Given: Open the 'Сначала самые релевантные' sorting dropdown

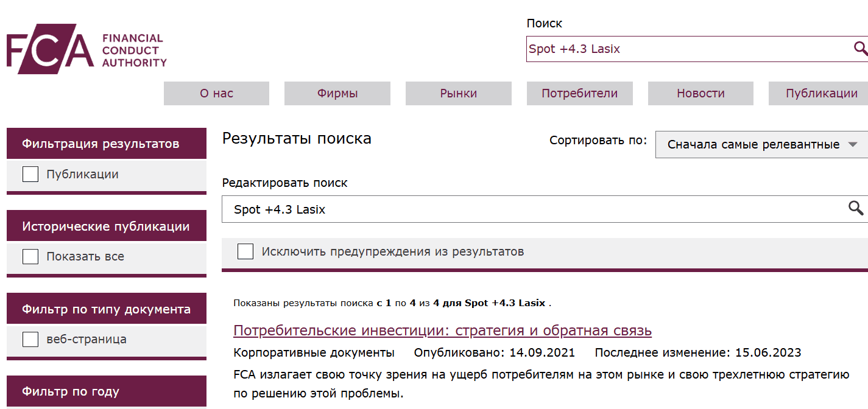Looking at the screenshot, I should [755, 145].
